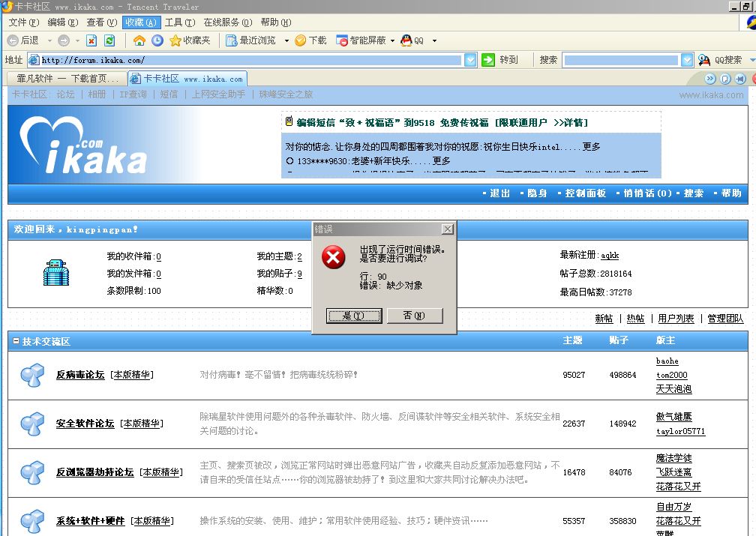Expand the address bar dropdown
The width and height of the screenshot is (756, 536).
pos(470,60)
